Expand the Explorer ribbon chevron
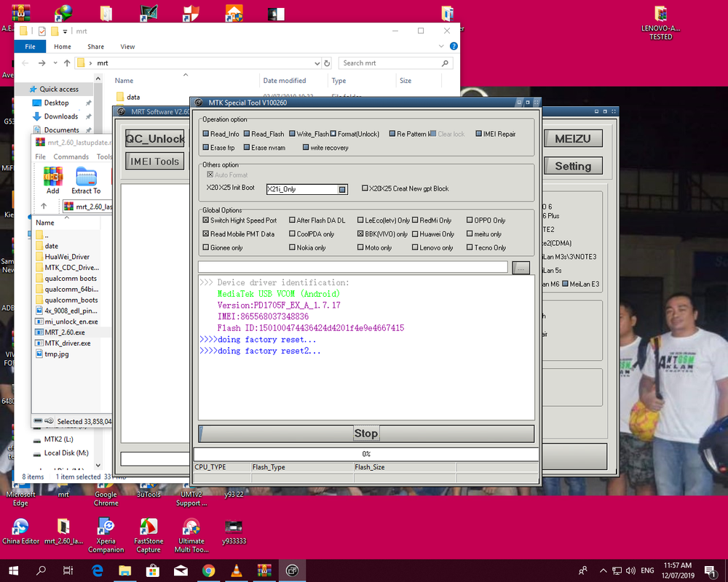 [441, 47]
